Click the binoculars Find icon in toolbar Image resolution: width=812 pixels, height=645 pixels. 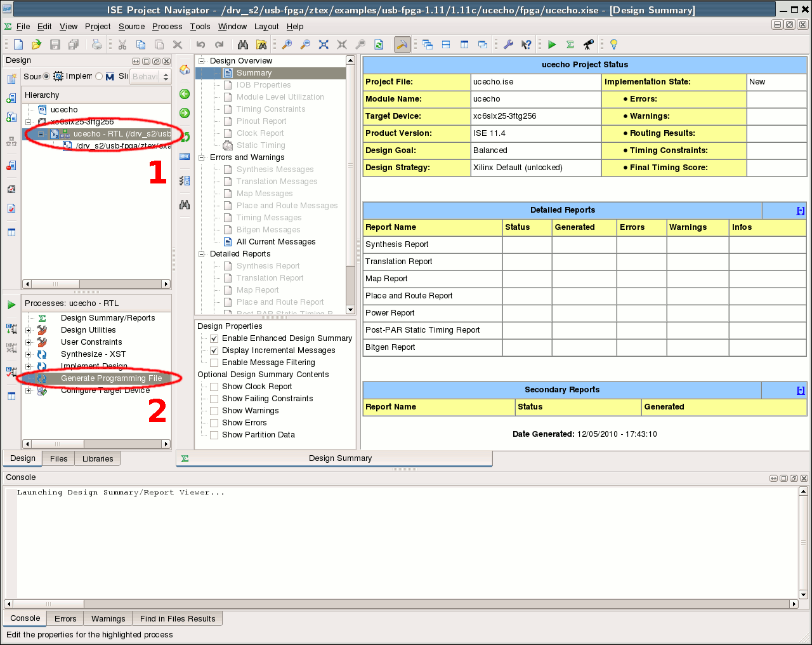pos(243,44)
